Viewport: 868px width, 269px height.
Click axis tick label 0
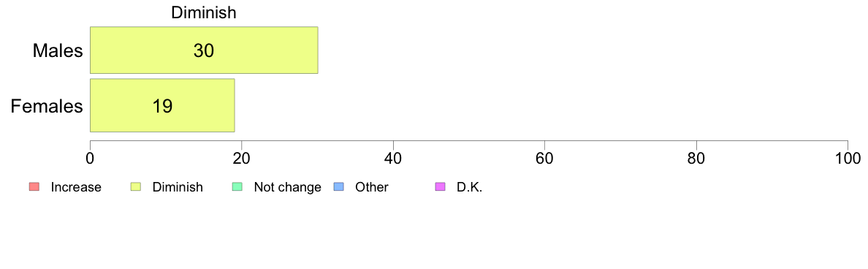[x=90, y=158]
